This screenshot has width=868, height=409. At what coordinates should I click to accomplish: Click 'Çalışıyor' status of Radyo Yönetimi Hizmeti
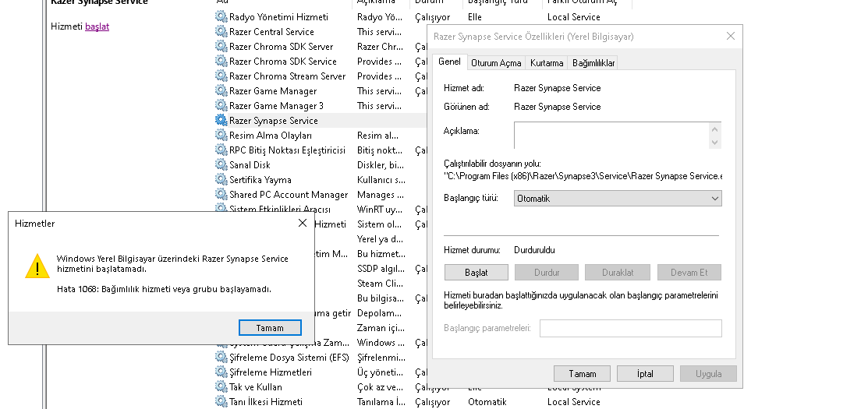point(432,17)
